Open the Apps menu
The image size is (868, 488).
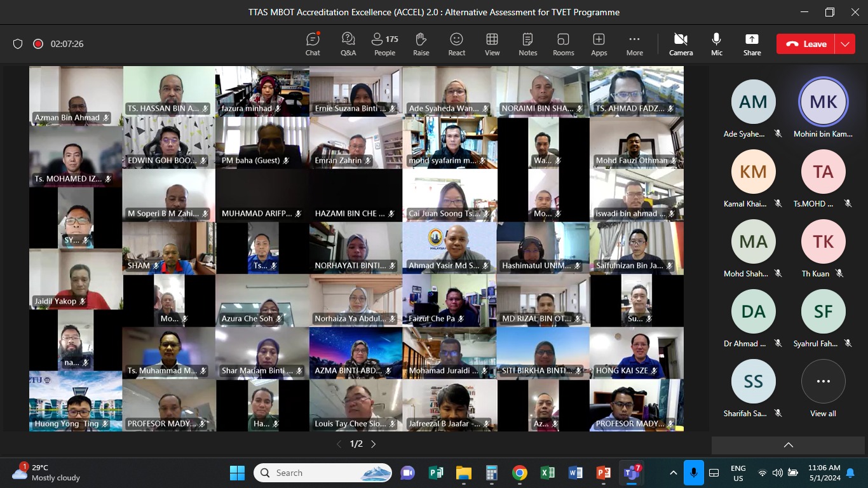click(x=599, y=44)
